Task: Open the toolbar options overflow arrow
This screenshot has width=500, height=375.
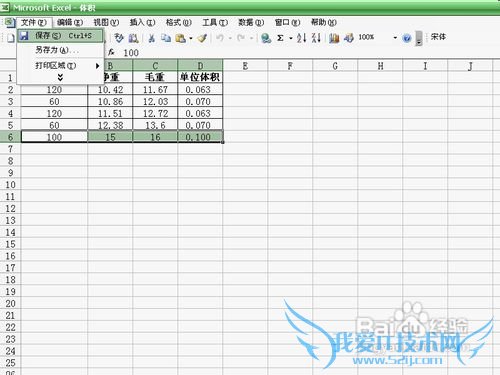Action: [x=419, y=39]
